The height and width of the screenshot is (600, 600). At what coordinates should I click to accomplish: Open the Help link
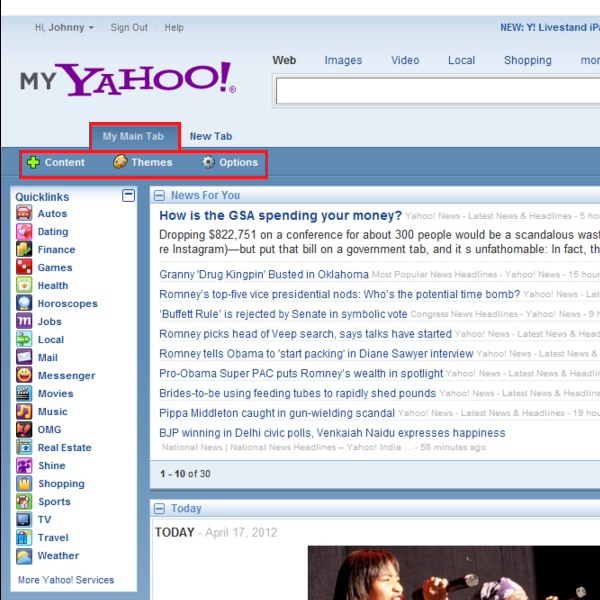(x=174, y=28)
